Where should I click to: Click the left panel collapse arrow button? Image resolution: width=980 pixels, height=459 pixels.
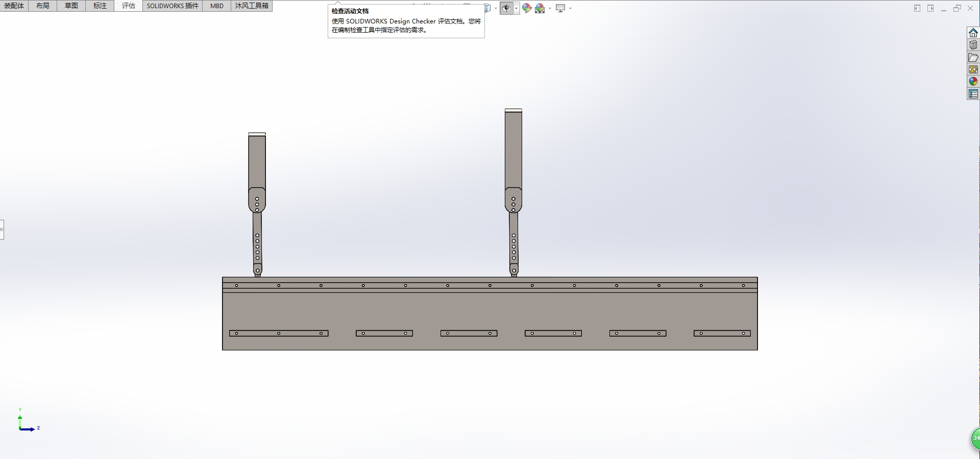pyautogui.click(x=917, y=8)
